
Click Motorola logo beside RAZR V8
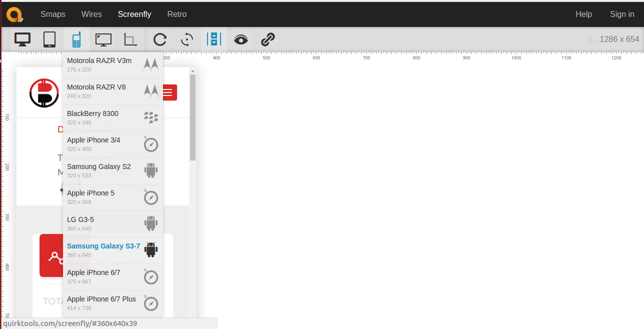point(151,91)
